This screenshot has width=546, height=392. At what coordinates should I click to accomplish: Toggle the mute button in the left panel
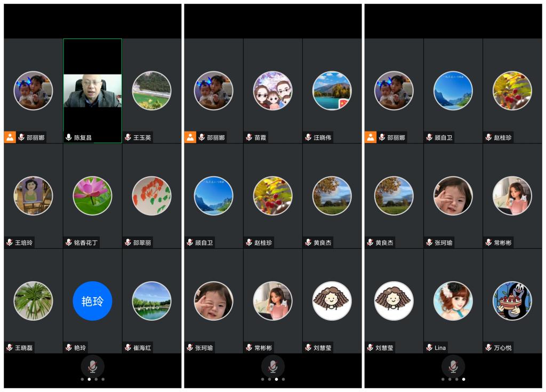pos(92,366)
